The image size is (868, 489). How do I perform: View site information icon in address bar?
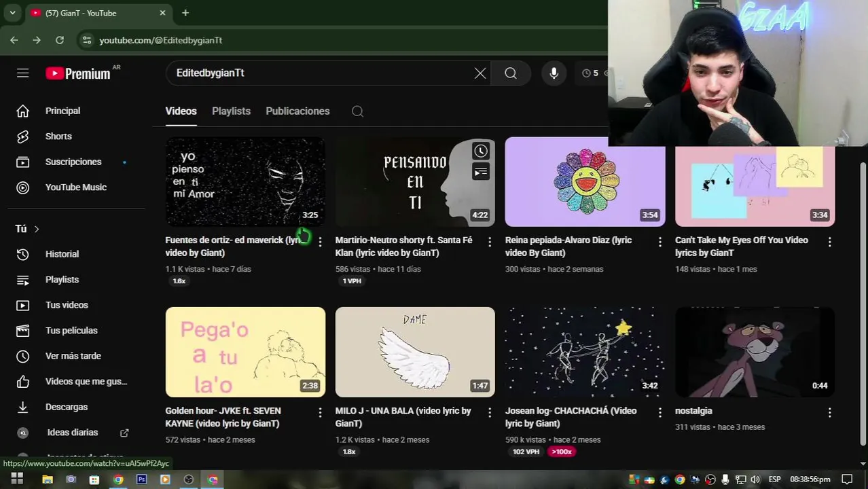[86, 40]
